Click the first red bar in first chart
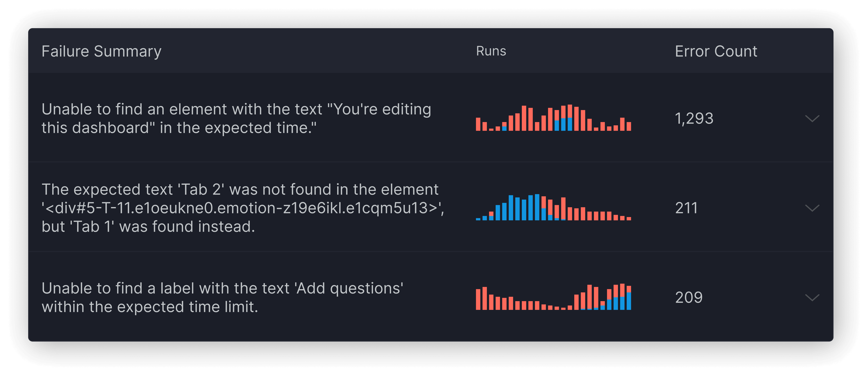Image resolution: width=868 pixels, height=376 pixels. pos(478,124)
